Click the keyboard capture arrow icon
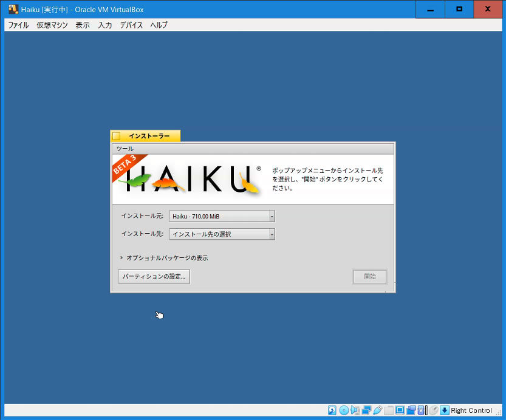Screen dimensions: 506x420 (445, 410)
